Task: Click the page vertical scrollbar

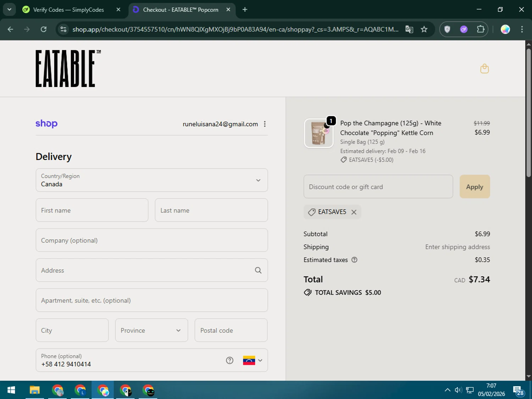Action: tap(528, 113)
